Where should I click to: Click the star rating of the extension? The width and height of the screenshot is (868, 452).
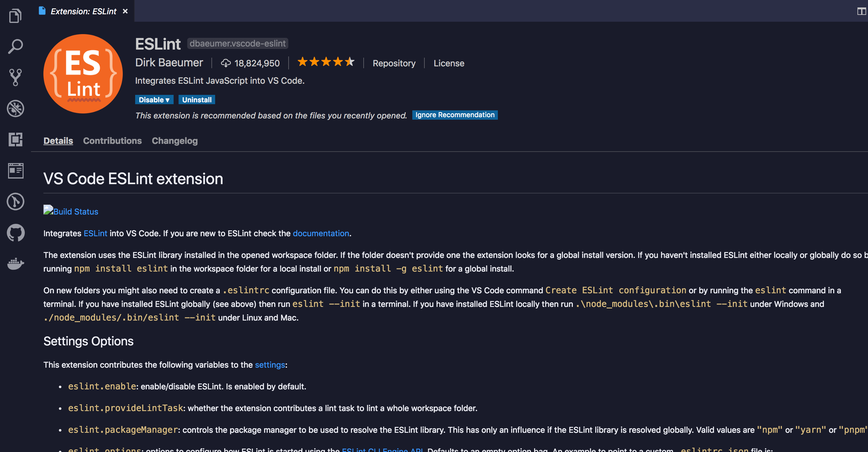coord(326,62)
